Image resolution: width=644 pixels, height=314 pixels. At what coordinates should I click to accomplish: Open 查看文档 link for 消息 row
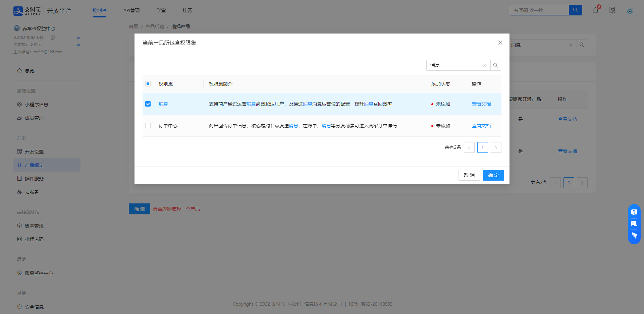click(481, 104)
